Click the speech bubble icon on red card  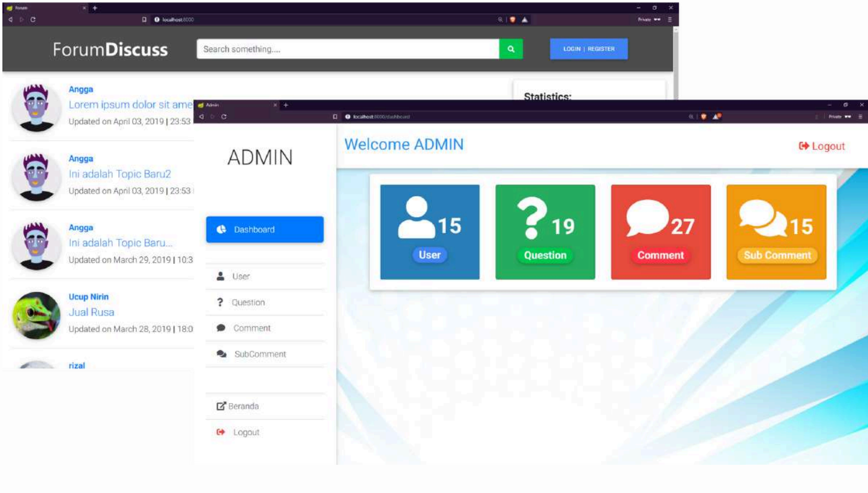click(647, 218)
